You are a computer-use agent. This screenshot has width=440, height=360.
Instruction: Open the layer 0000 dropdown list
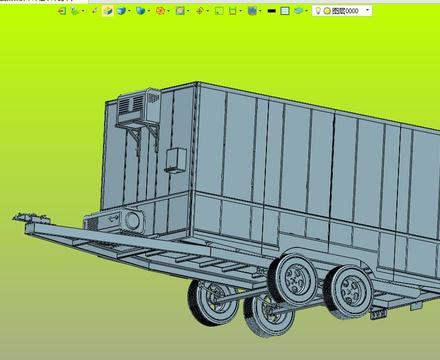click(x=367, y=10)
